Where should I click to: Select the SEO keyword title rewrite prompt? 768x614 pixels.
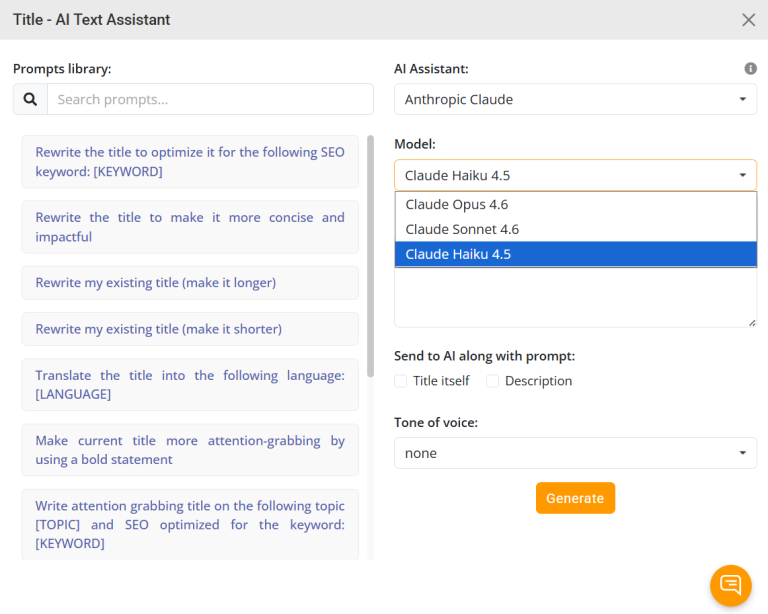coord(190,162)
